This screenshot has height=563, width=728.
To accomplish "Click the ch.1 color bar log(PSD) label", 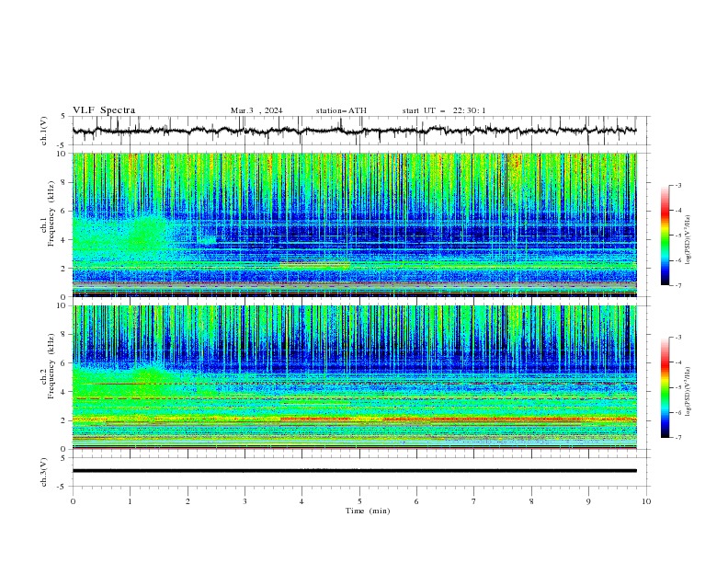I will (688, 240).
